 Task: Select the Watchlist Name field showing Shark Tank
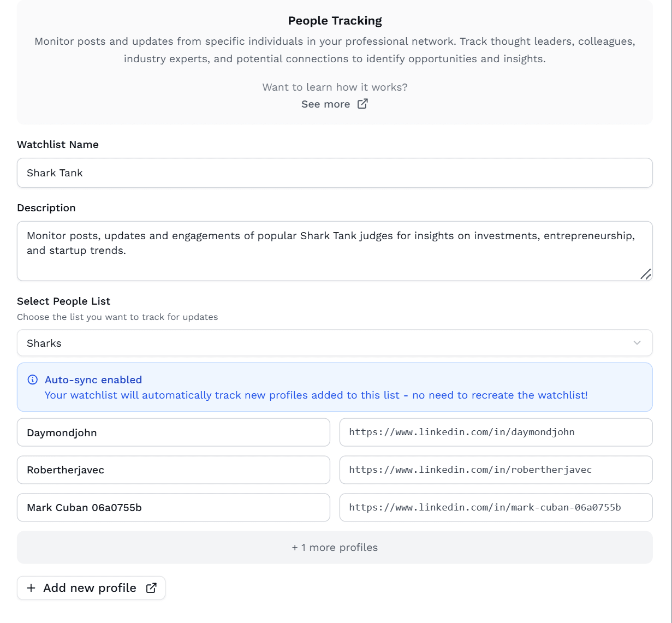pos(335,173)
